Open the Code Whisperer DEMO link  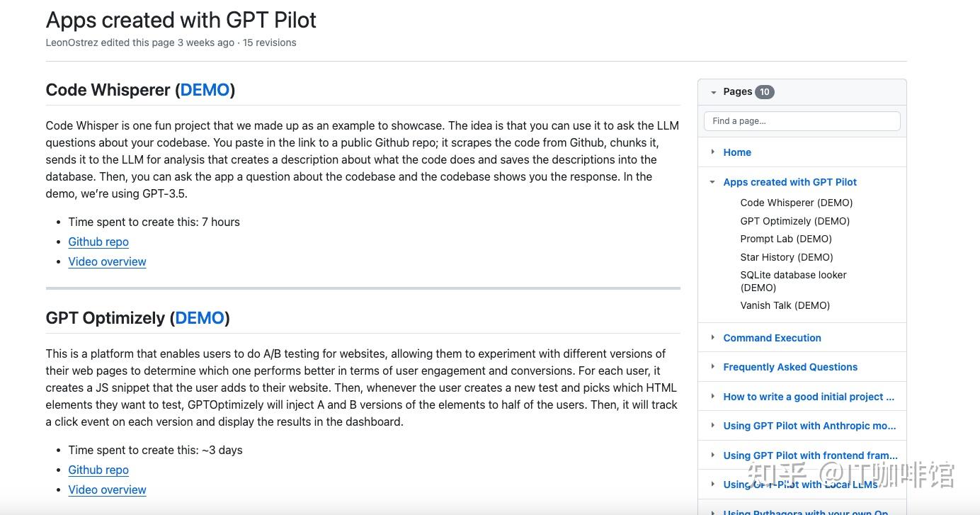coord(205,90)
